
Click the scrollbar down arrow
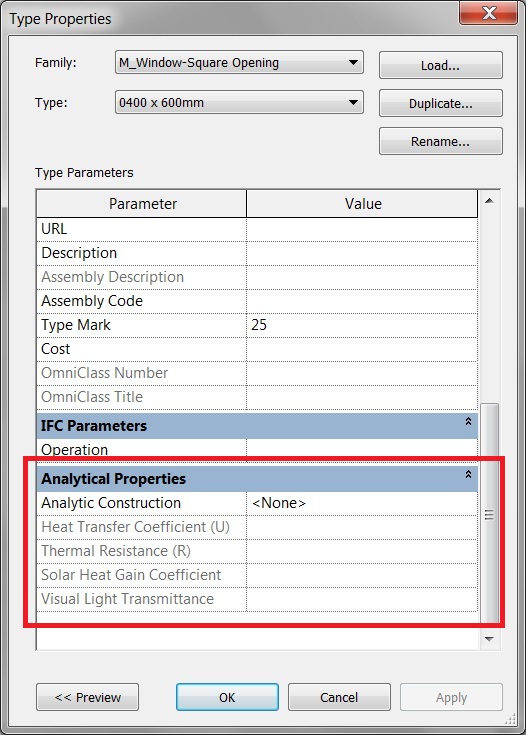[x=489, y=639]
